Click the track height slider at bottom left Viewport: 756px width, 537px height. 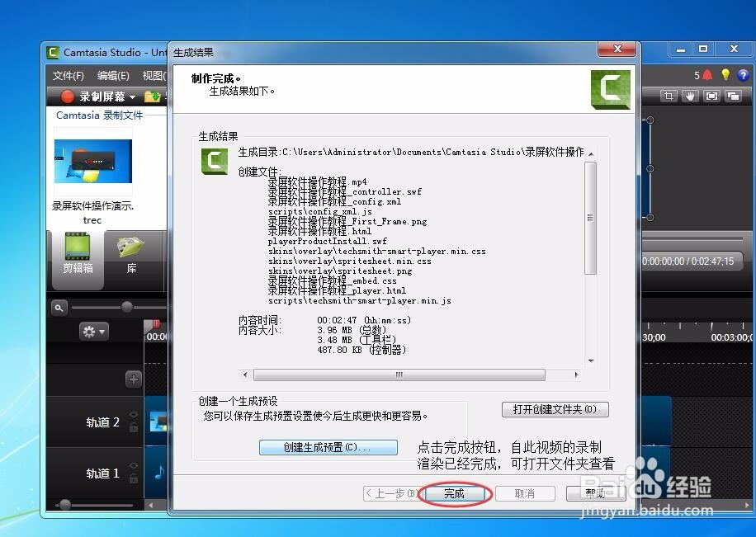(65, 505)
